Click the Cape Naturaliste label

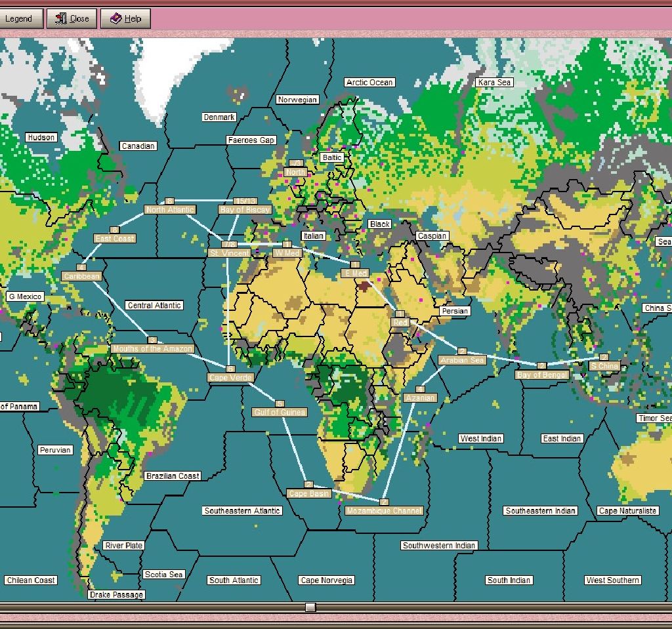(x=629, y=510)
